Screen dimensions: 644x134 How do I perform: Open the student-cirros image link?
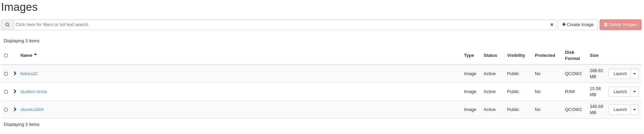click(x=34, y=92)
